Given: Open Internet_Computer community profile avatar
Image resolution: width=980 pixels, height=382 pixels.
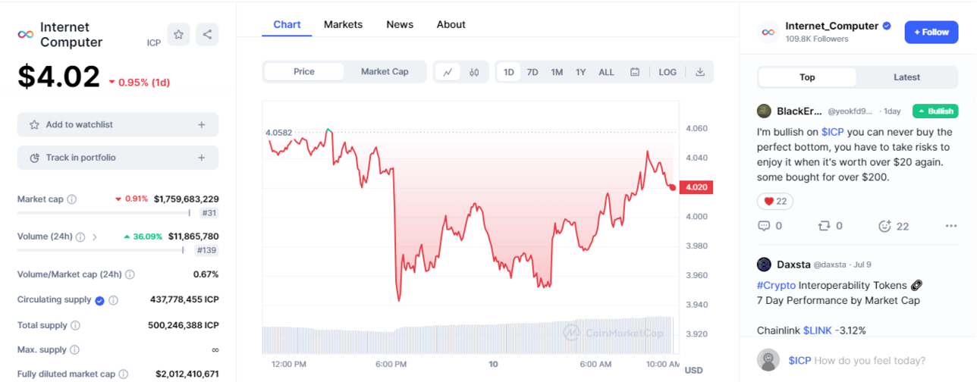Looking at the screenshot, I should (x=768, y=32).
